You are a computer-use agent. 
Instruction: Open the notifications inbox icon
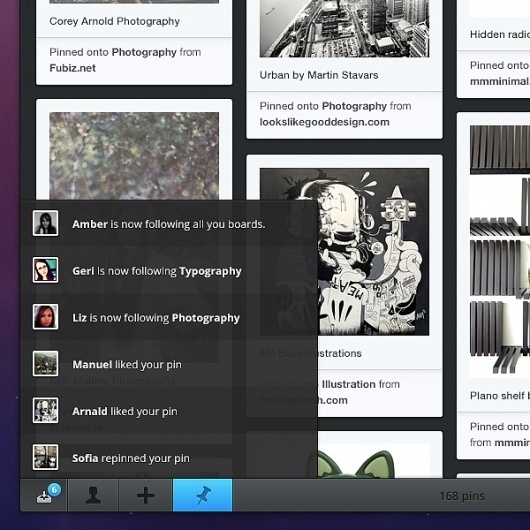coord(44,497)
